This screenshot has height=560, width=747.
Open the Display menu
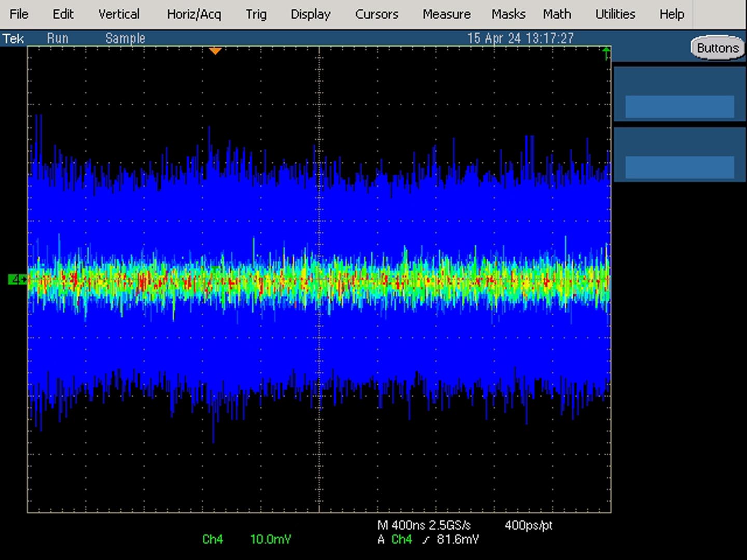[x=310, y=14]
